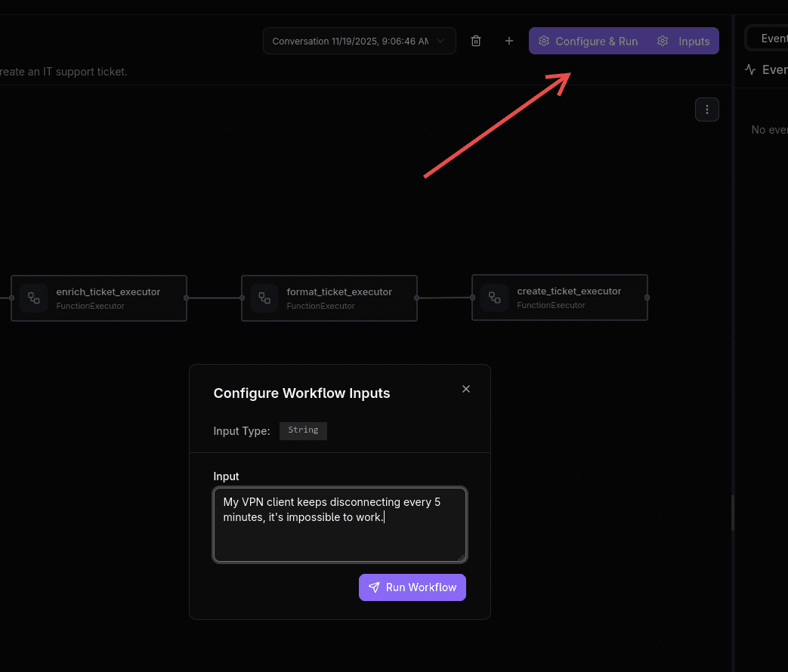The height and width of the screenshot is (672, 788).
Task: Click the Inputs button
Action: [694, 41]
